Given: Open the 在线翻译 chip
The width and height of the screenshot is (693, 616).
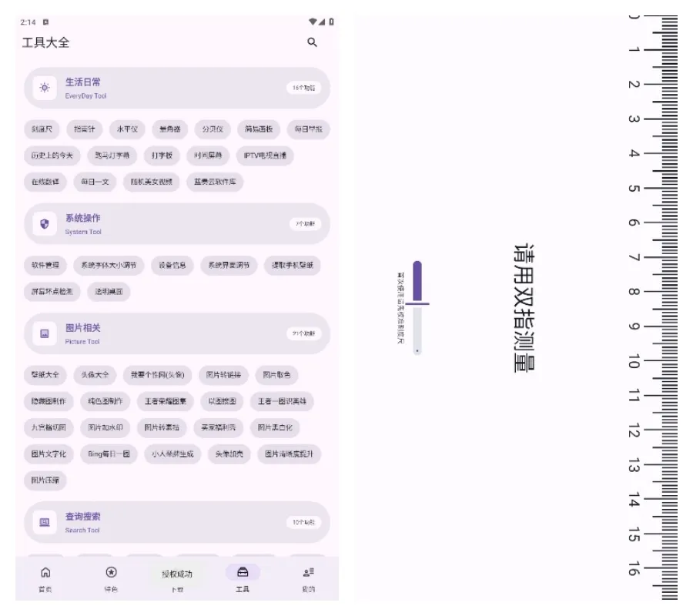Looking at the screenshot, I should pyautogui.click(x=45, y=182).
